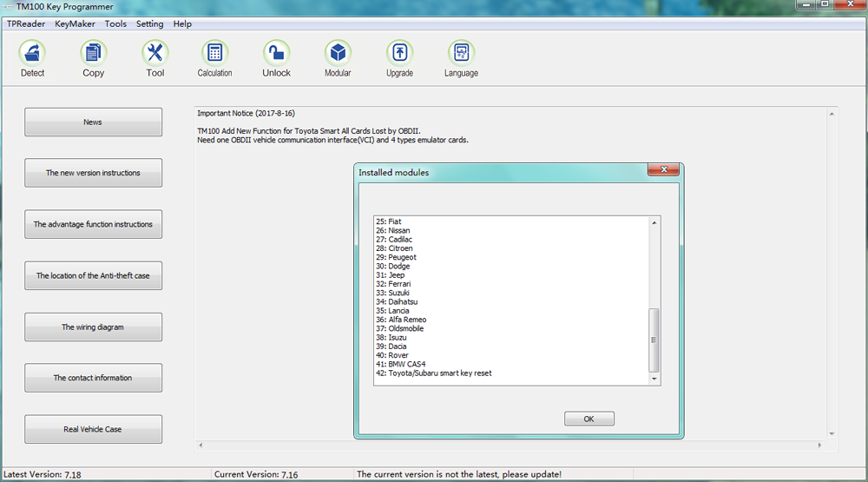
Task: Select module row 37: Oldsmobile
Action: [x=399, y=328]
